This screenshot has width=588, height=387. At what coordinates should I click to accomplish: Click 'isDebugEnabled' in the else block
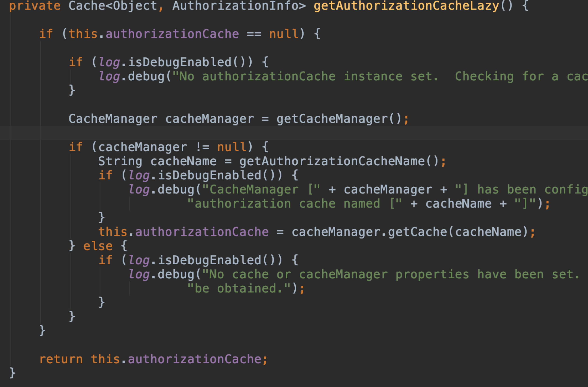[x=209, y=260]
